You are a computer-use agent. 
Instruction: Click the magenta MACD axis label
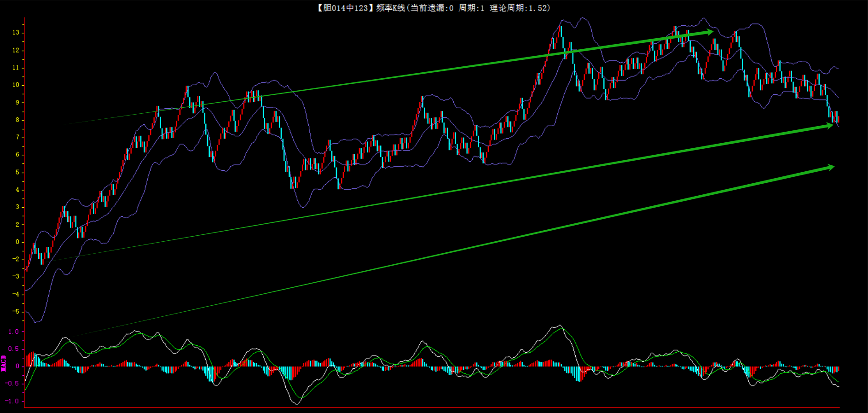coord(4,363)
